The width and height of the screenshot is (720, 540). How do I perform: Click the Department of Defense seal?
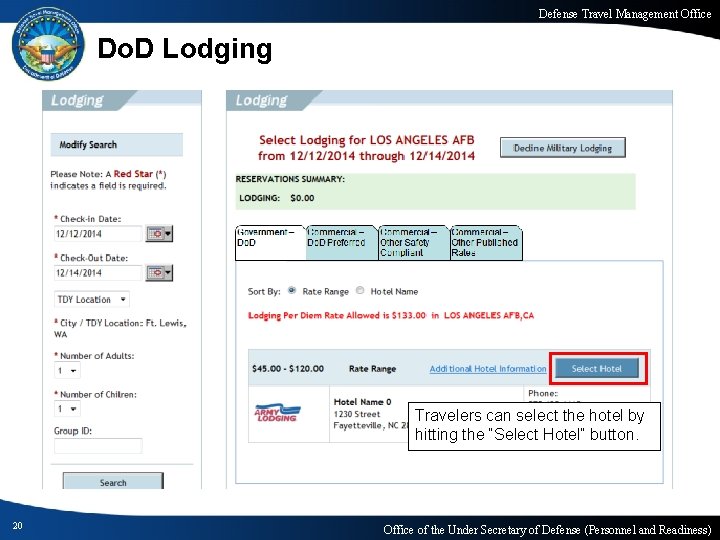(48, 44)
